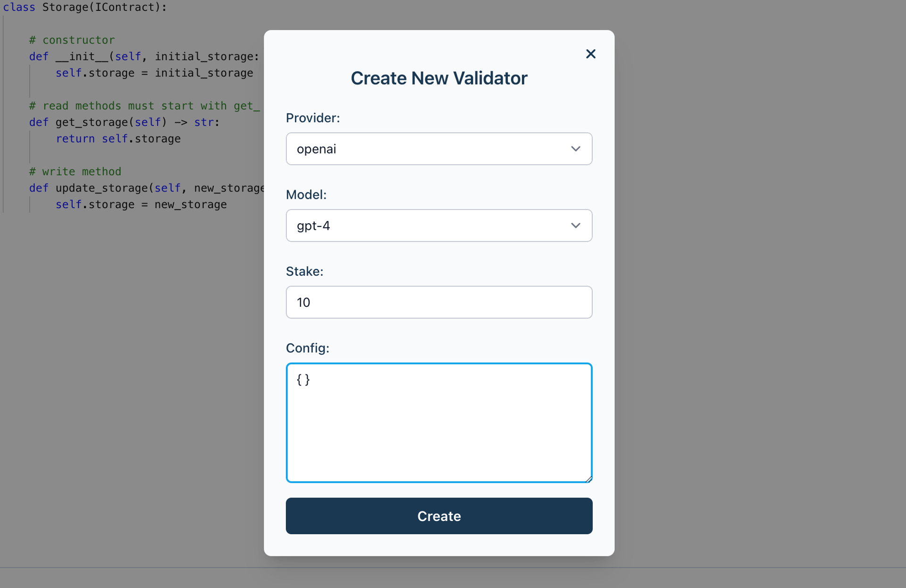Open the Provider dropdown showing openai

[x=429, y=149]
